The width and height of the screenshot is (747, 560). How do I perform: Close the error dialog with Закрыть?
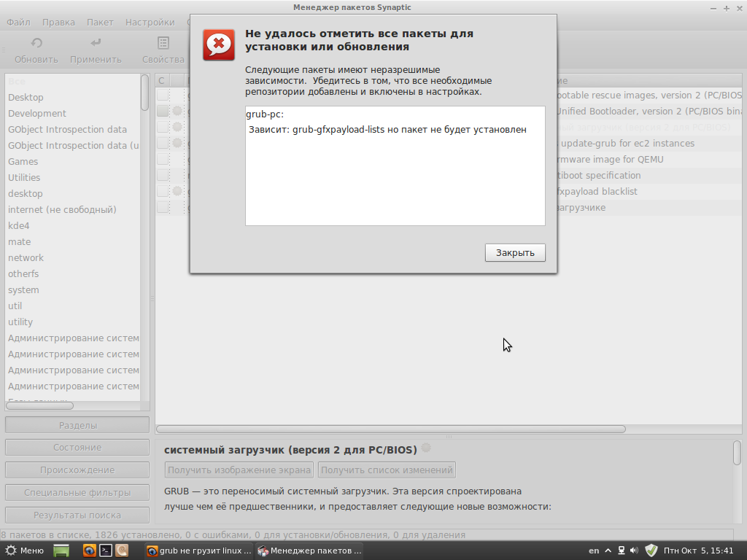(x=515, y=253)
